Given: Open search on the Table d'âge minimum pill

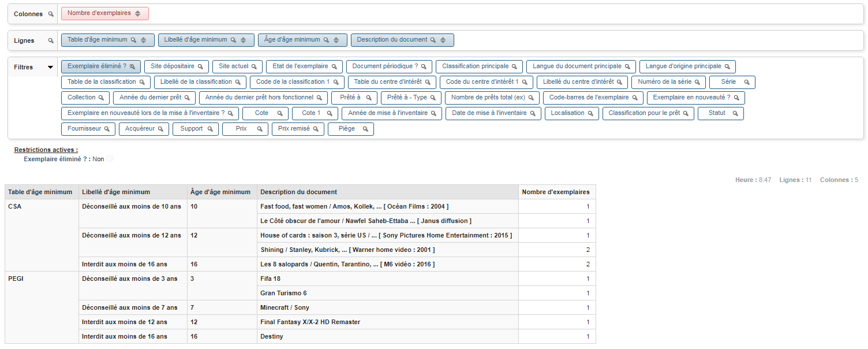Looking at the screenshot, I should (134, 40).
